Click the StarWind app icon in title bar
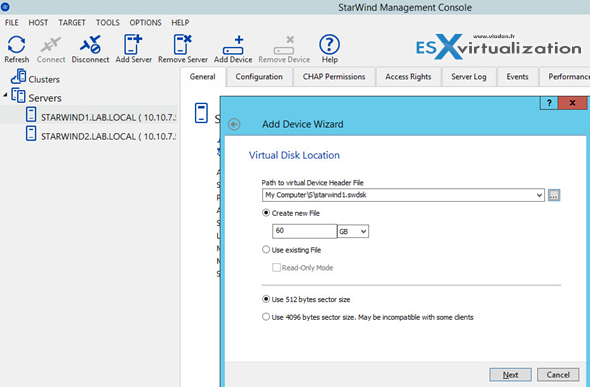 (x=5, y=7)
